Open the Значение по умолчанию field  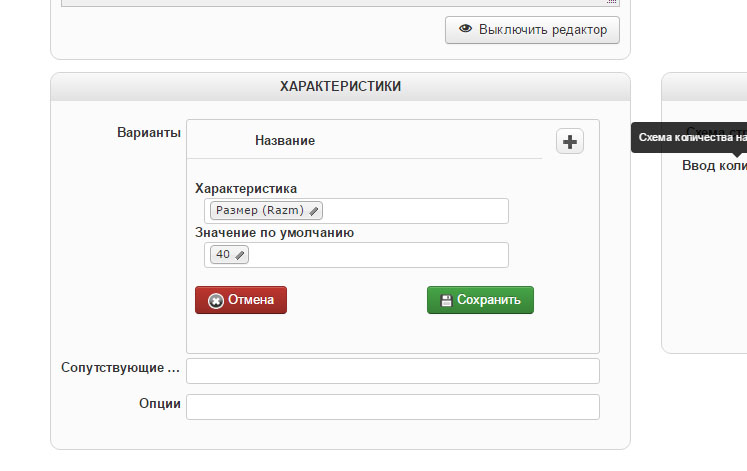point(380,255)
